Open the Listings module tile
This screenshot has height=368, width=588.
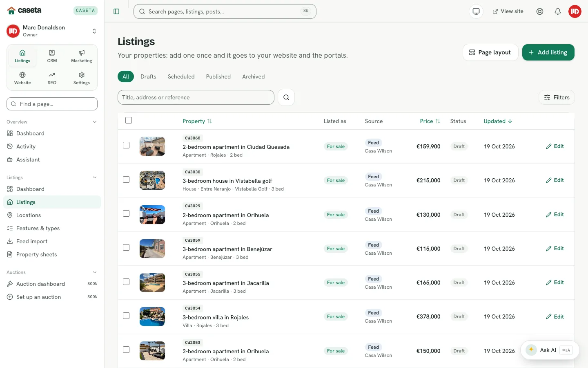pos(22,56)
